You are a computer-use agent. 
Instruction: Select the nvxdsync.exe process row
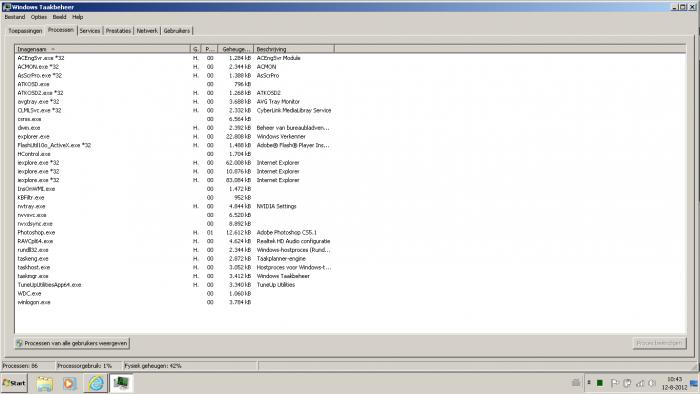pos(175,224)
